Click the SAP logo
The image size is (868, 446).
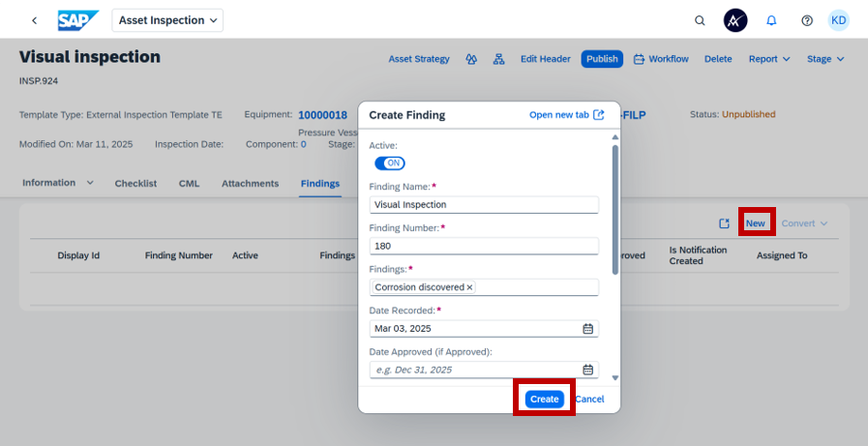(78, 20)
